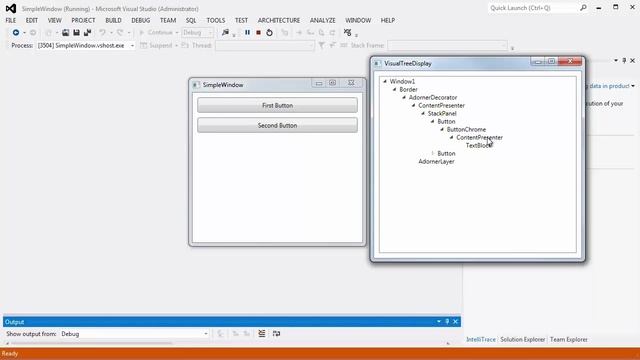
Task: Close the VisualTreeDisplay window
Action: tap(570, 61)
